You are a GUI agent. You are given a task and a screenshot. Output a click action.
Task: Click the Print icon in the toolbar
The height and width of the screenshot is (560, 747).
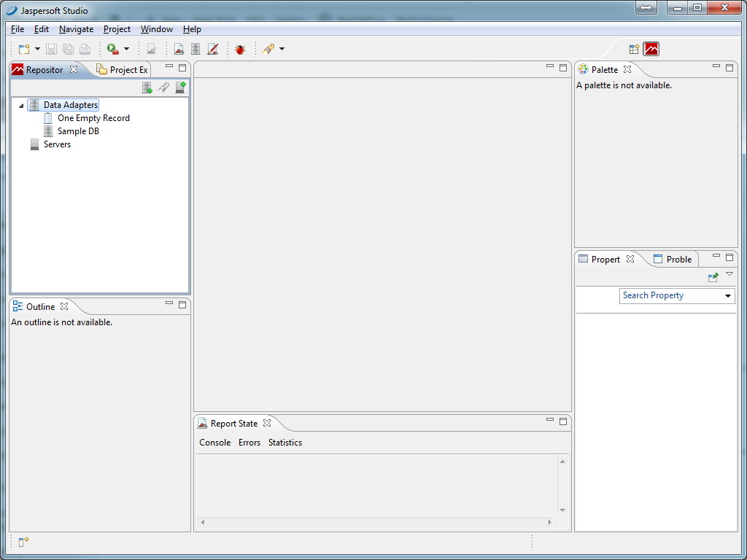coord(85,49)
